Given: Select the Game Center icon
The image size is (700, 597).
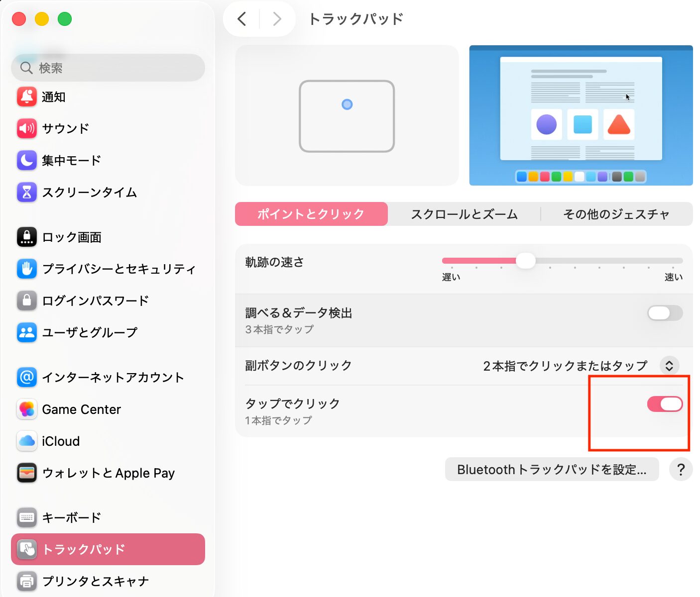Looking at the screenshot, I should [x=27, y=409].
